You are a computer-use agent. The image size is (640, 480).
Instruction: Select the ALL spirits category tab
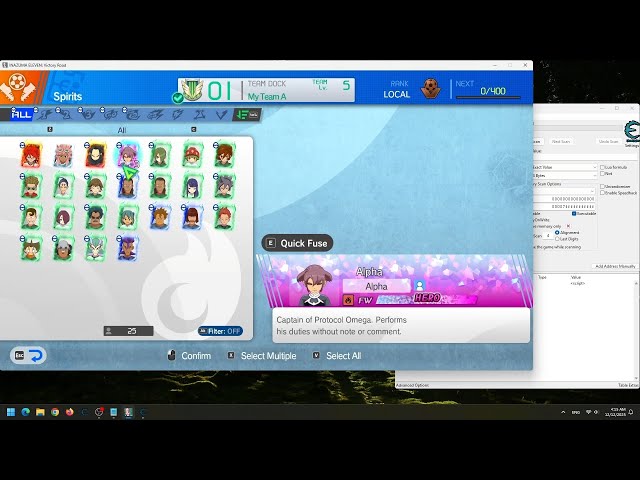[22, 115]
